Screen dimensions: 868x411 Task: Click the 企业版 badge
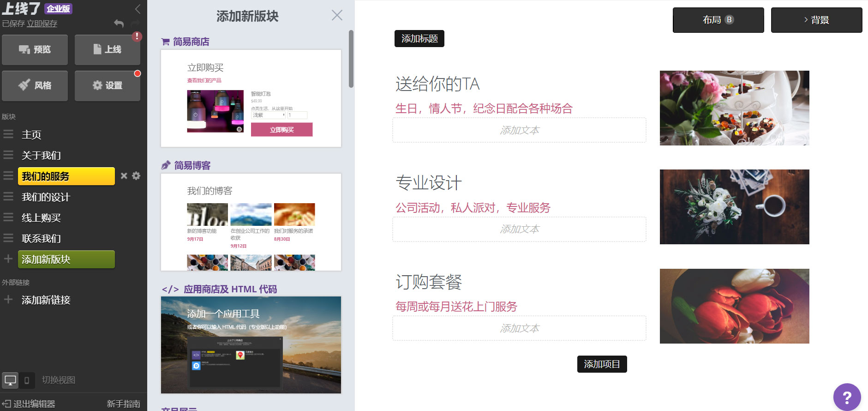(x=58, y=9)
